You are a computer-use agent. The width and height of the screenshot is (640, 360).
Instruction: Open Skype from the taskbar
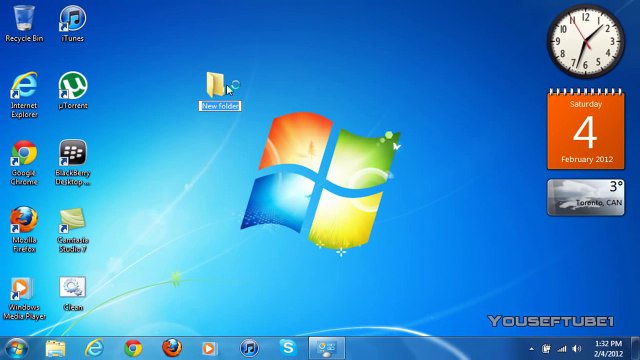point(288,349)
